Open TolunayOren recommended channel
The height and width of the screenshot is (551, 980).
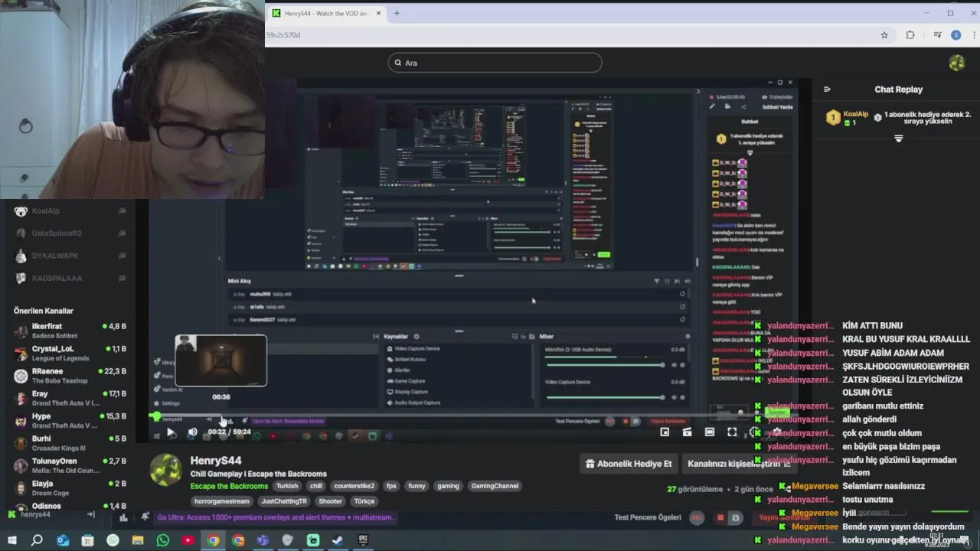click(69, 465)
